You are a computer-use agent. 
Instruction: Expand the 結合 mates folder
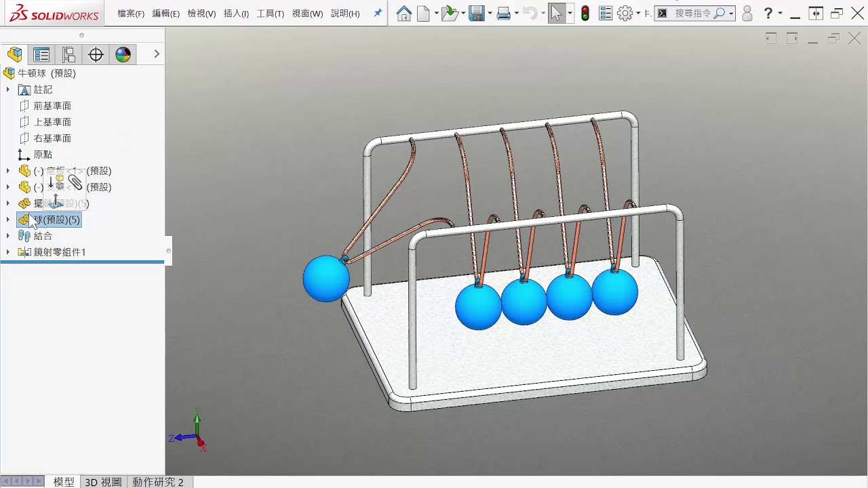pyautogui.click(x=8, y=236)
